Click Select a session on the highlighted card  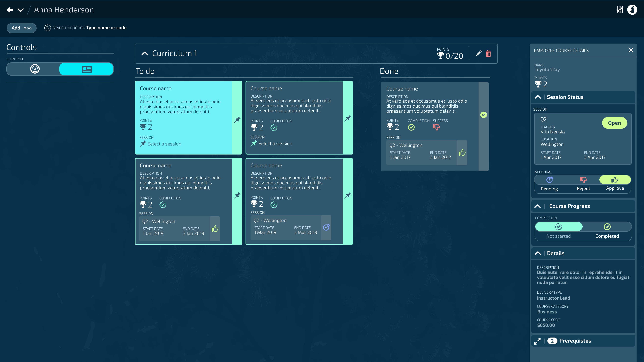coord(164,144)
